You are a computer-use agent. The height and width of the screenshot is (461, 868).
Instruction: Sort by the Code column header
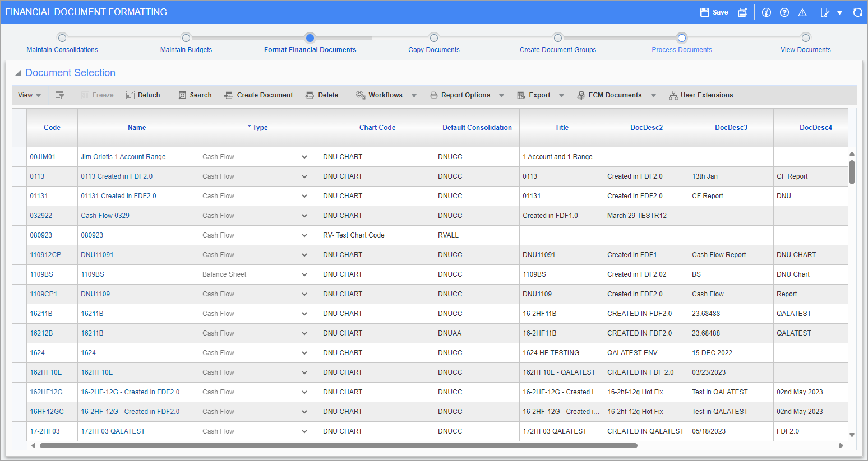(x=52, y=128)
